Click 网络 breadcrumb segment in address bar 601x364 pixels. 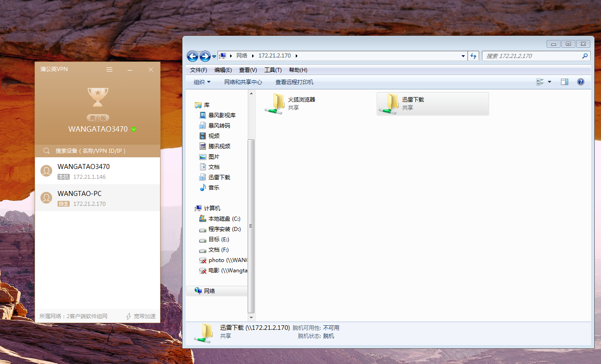[x=242, y=56]
